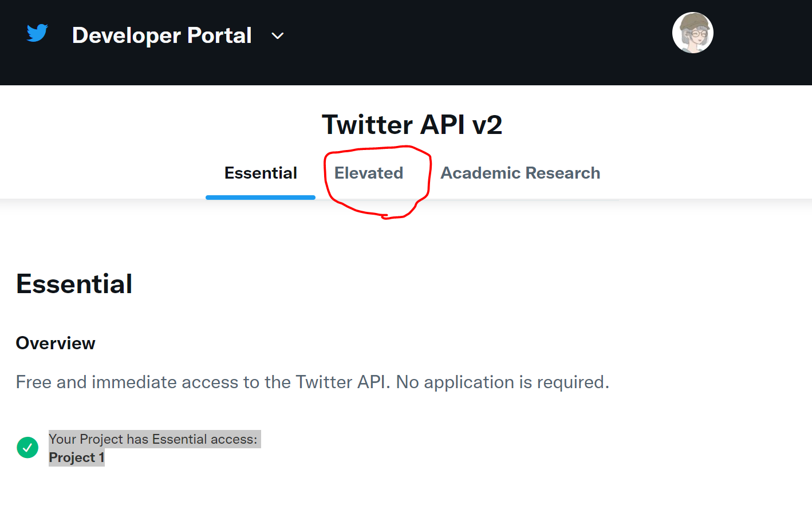Open the Academic Research tab
This screenshot has width=812, height=529.
pos(520,173)
